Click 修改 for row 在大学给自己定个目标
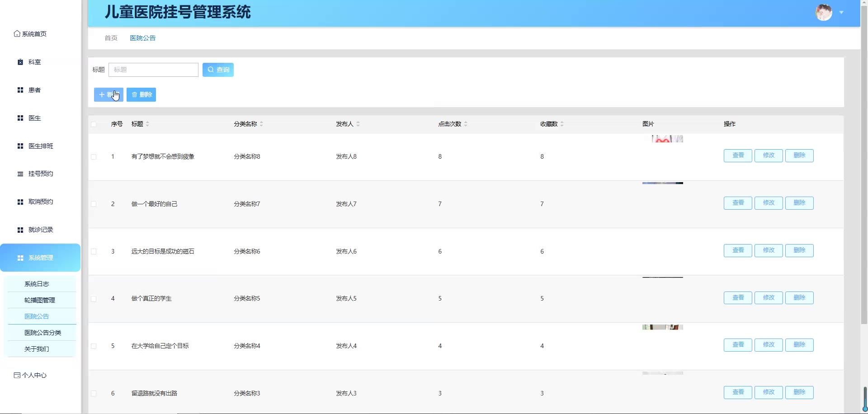Image resolution: width=868 pixels, height=414 pixels. [769, 345]
